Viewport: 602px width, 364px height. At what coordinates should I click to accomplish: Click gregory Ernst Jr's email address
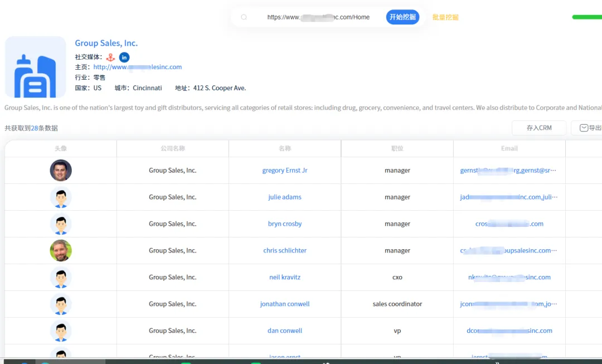(508, 170)
